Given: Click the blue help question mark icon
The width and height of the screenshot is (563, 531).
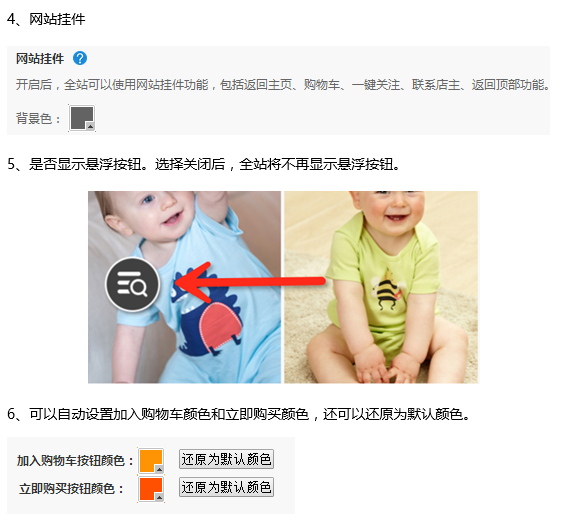Looking at the screenshot, I should coord(80,58).
